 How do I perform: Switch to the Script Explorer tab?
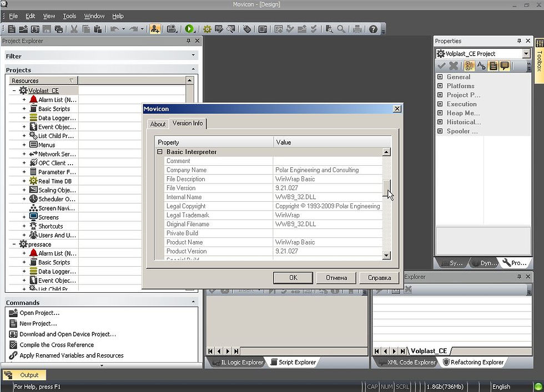293,362
